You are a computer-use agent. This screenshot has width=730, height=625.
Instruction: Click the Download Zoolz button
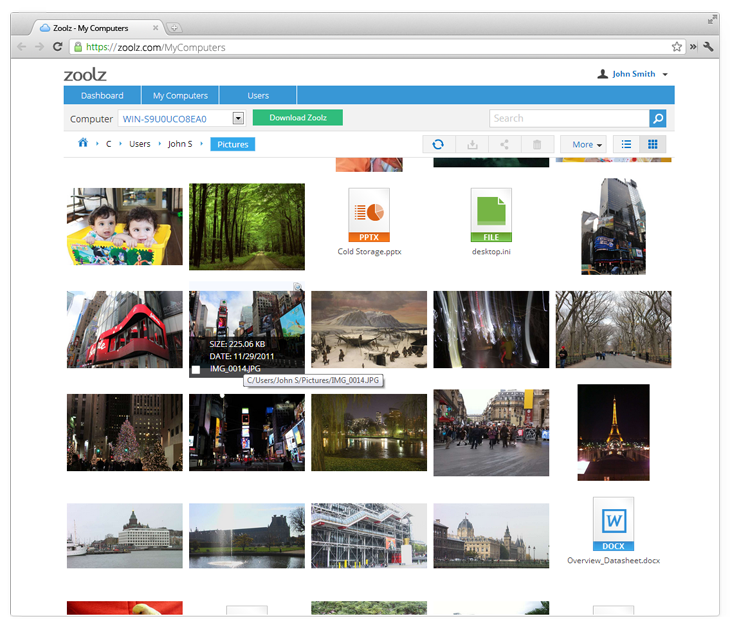tap(297, 118)
